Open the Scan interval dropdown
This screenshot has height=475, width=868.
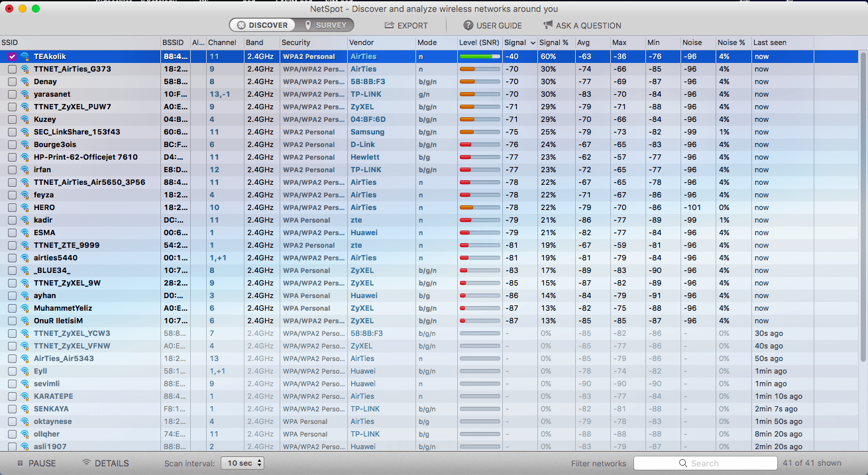point(242,463)
